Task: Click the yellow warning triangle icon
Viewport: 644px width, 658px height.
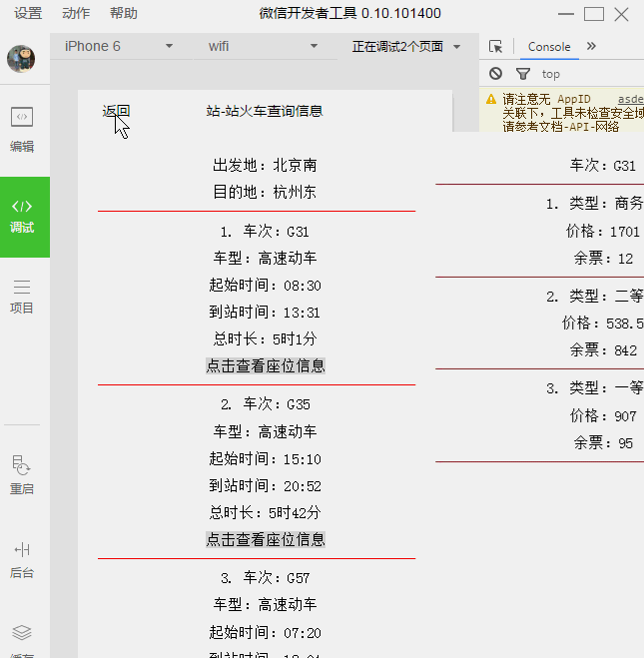Action: click(x=491, y=100)
